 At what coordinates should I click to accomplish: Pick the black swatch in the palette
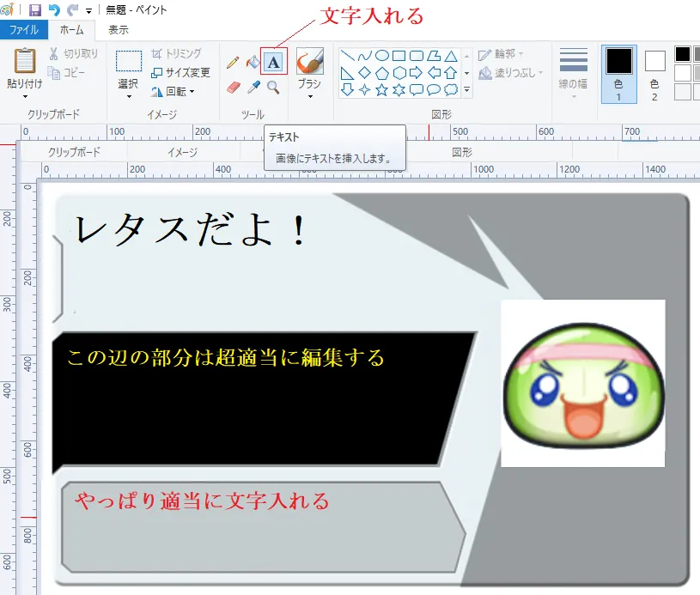click(x=682, y=54)
